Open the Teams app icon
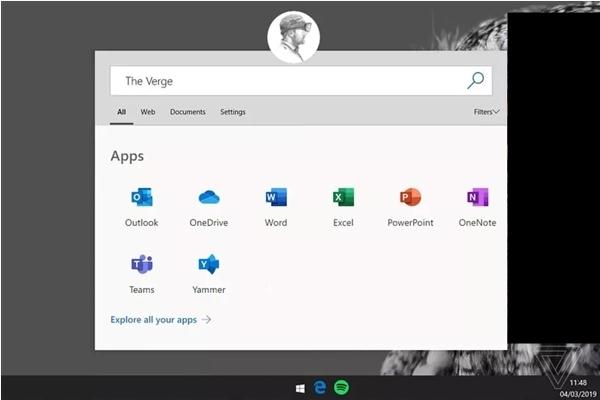The width and height of the screenshot is (600, 400). (x=141, y=265)
